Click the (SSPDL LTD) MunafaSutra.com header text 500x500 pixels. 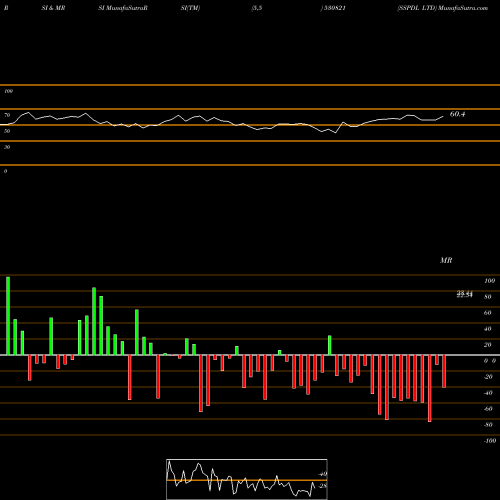pyautogui.click(x=443, y=8)
